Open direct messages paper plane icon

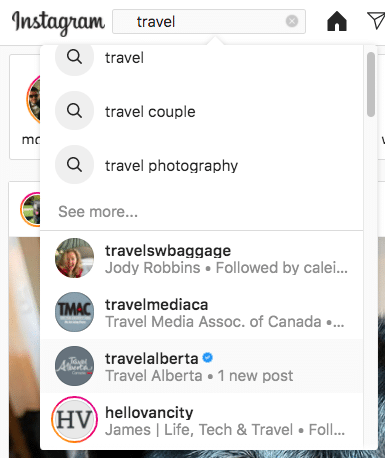pos(376,21)
